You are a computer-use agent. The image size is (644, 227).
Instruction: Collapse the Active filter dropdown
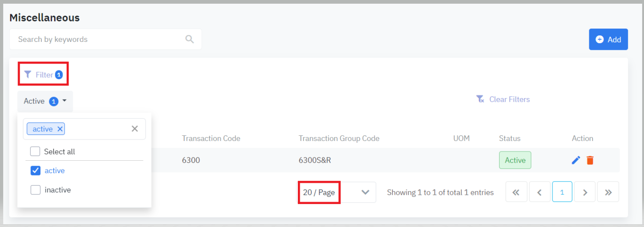45,101
